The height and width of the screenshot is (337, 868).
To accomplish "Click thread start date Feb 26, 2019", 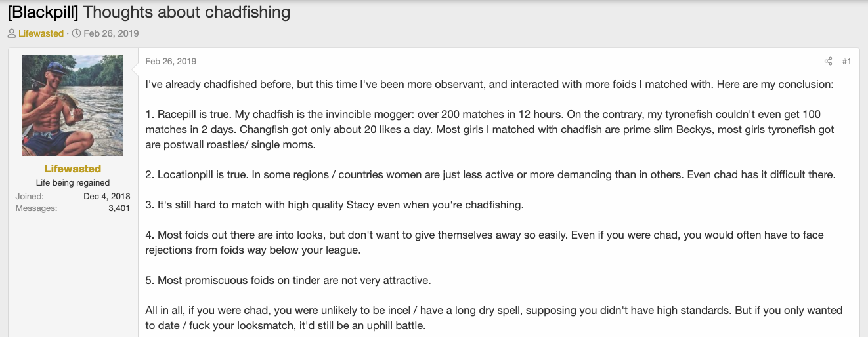I will click(111, 33).
